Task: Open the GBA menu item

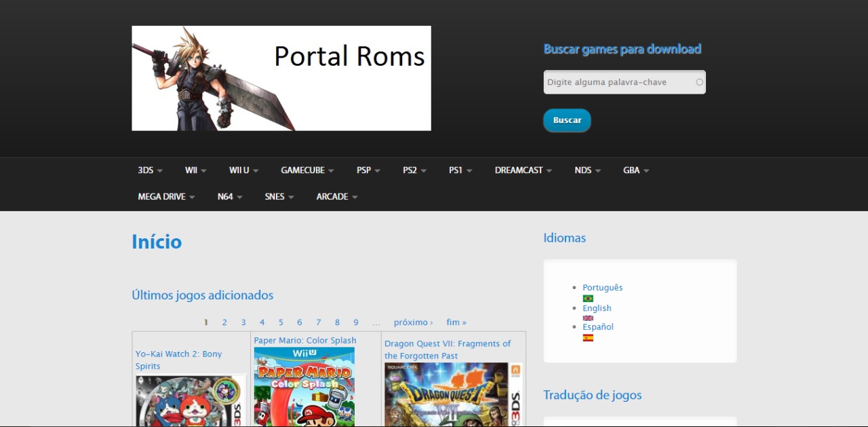Action: pyautogui.click(x=635, y=170)
